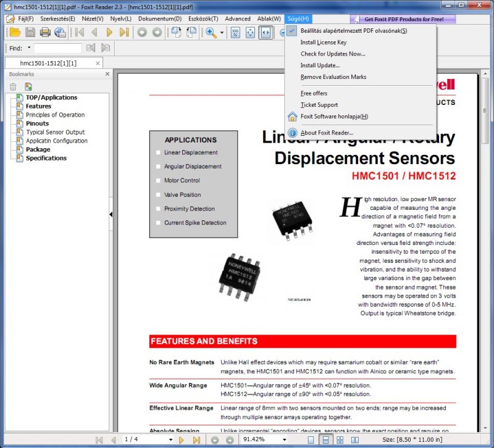The image size is (494, 448).
Task: Open Applicatin Configuration bookmark
Action: [57, 141]
